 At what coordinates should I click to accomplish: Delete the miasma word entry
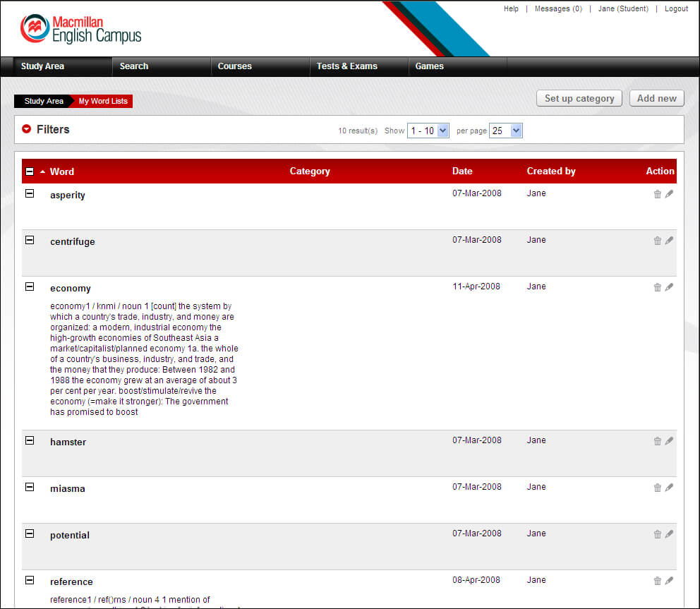(657, 488)
